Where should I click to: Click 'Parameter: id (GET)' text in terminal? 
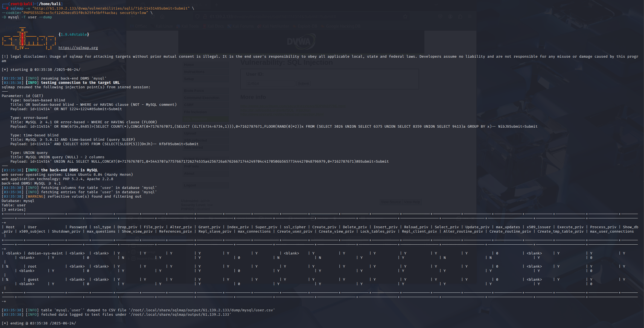(x=22, y=96)
